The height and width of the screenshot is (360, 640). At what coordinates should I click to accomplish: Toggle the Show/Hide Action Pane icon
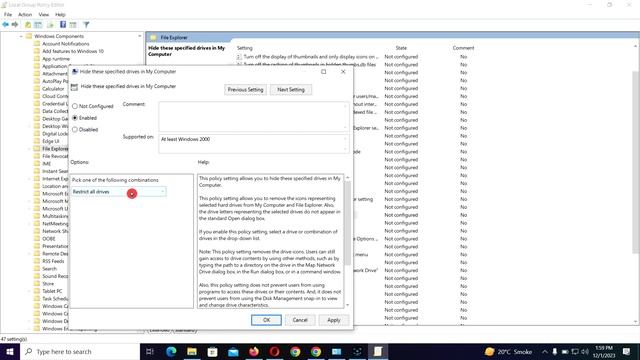click(73, 24)
